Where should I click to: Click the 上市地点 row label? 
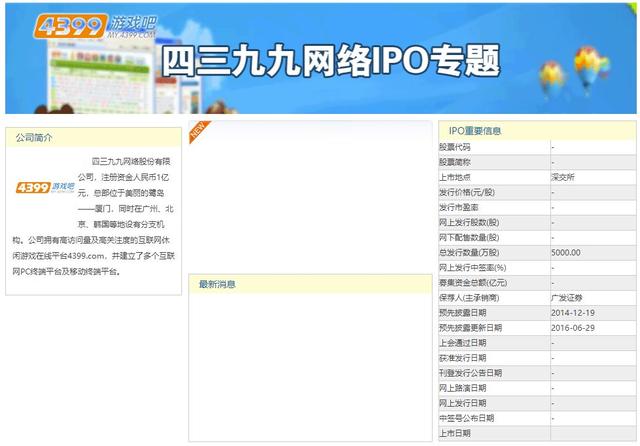455,177
